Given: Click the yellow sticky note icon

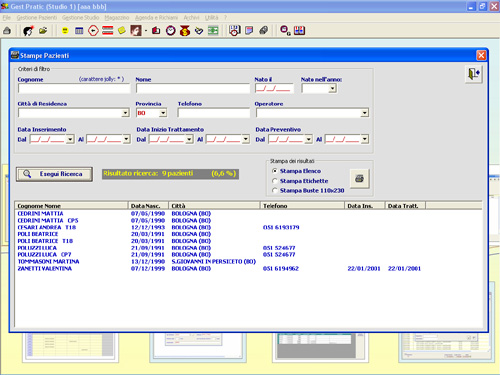Looking at the screenshot, I should [122, 31].
